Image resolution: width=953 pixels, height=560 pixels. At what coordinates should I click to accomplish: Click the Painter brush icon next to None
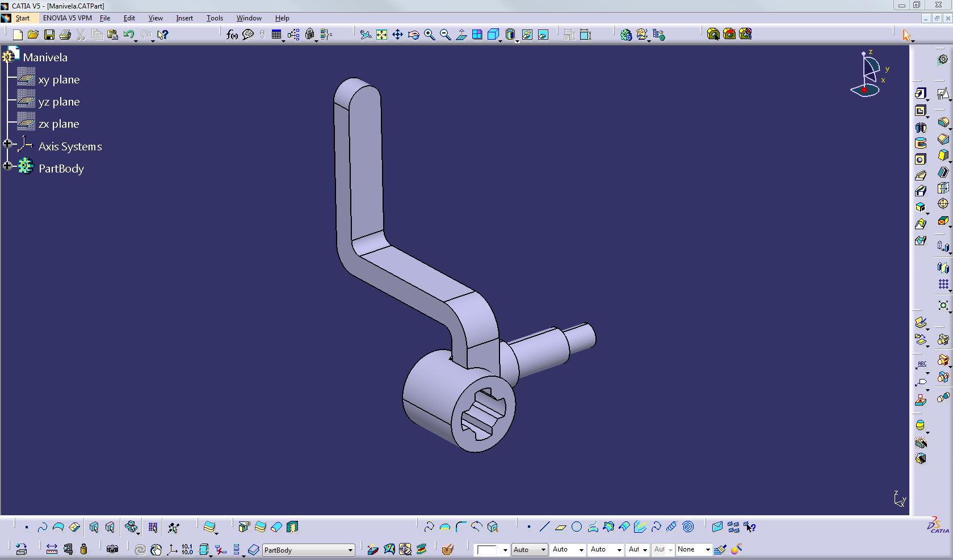720,549
